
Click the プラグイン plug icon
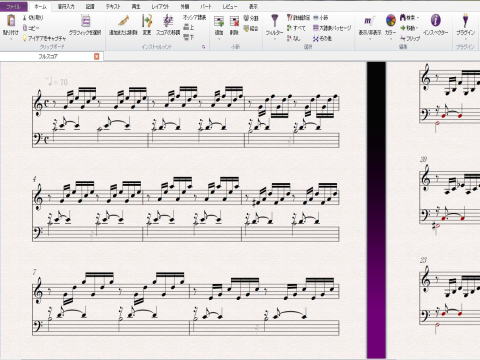(465, 21)
